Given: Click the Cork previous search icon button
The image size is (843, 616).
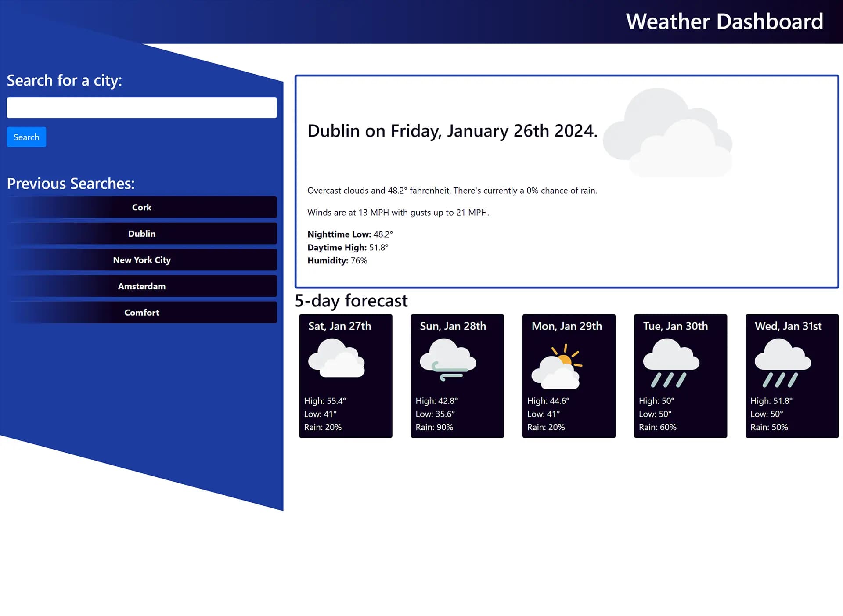Looking at the screenshot, I should 141,207.
